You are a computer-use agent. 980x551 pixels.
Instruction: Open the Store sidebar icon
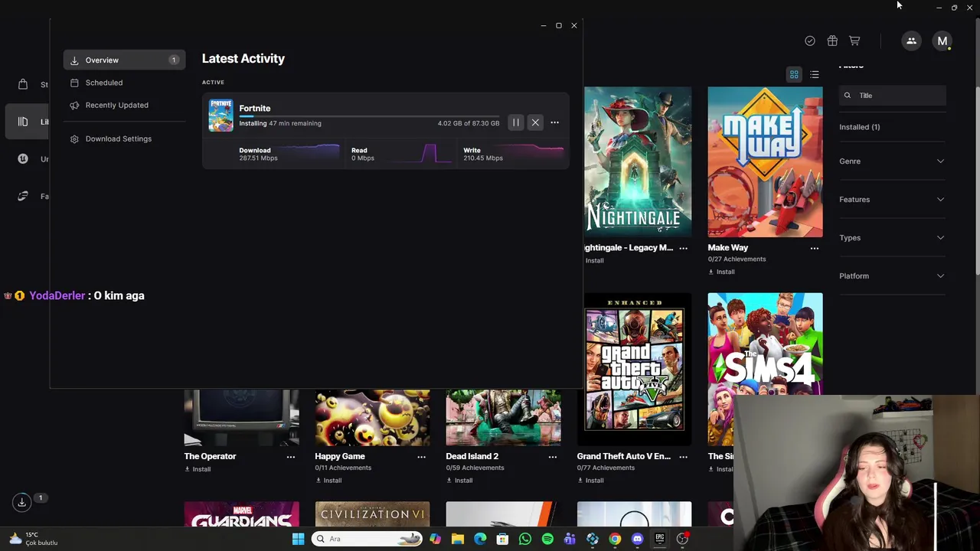23,84
